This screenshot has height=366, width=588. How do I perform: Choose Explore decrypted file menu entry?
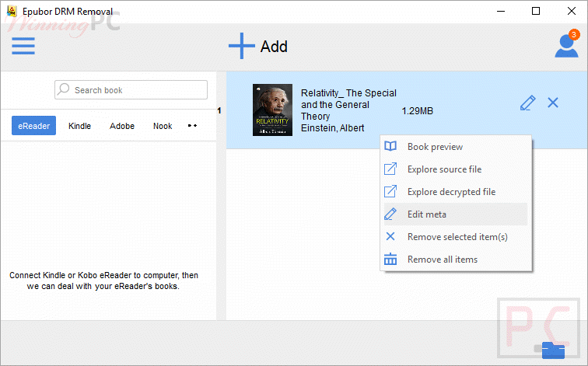[456, 191]
